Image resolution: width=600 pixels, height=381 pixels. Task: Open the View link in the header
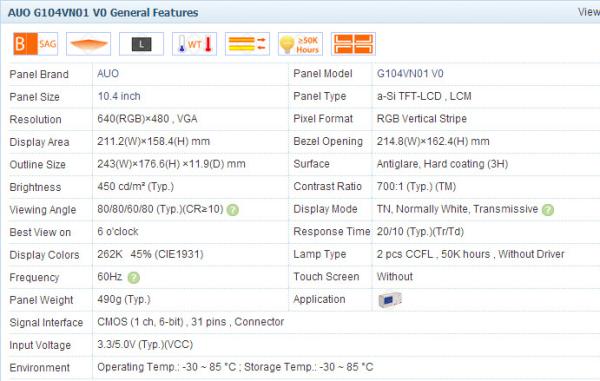589,12
